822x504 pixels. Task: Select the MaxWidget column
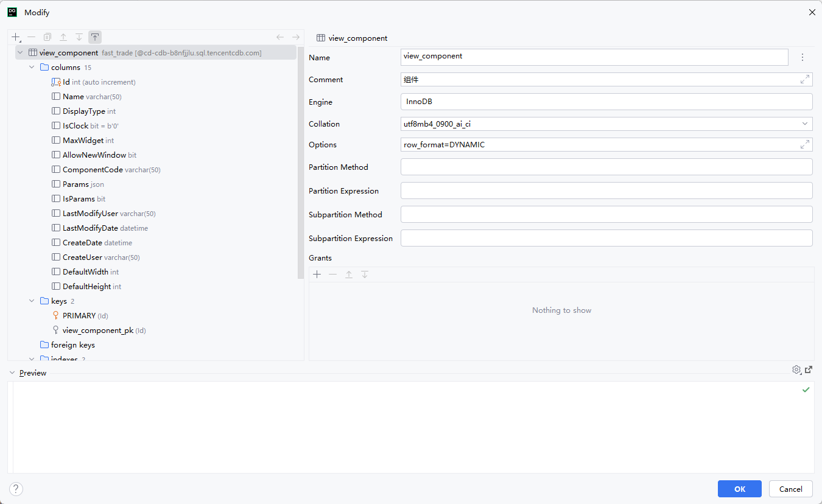(83, 141)
